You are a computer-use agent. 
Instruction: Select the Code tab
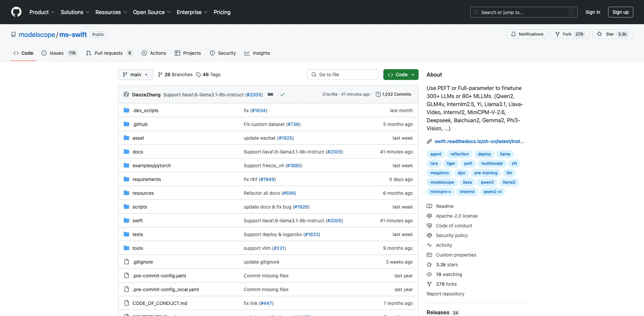[23, 53]
